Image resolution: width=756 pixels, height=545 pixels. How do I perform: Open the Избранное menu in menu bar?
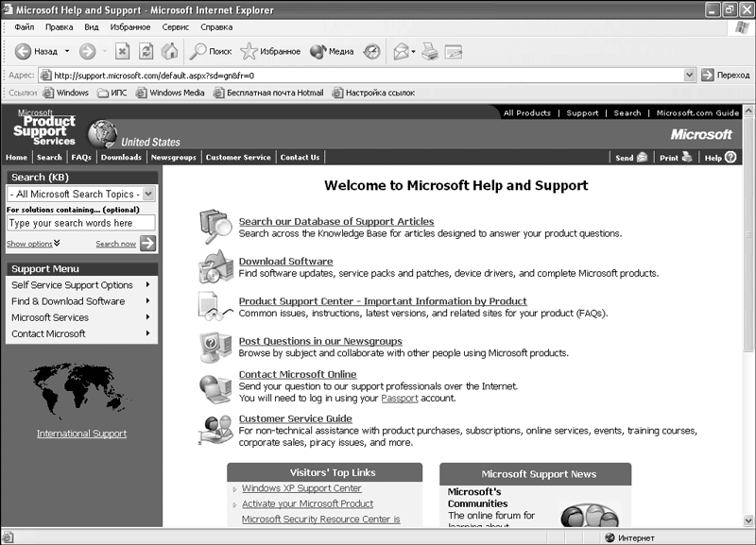point(130,27)
